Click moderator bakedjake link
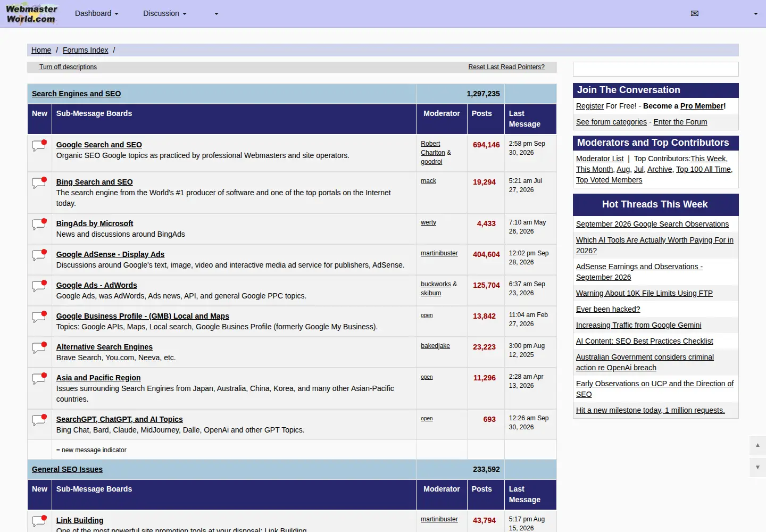This screenshot has width=766, height=532. pyautogui.click(x=435, y=346)
